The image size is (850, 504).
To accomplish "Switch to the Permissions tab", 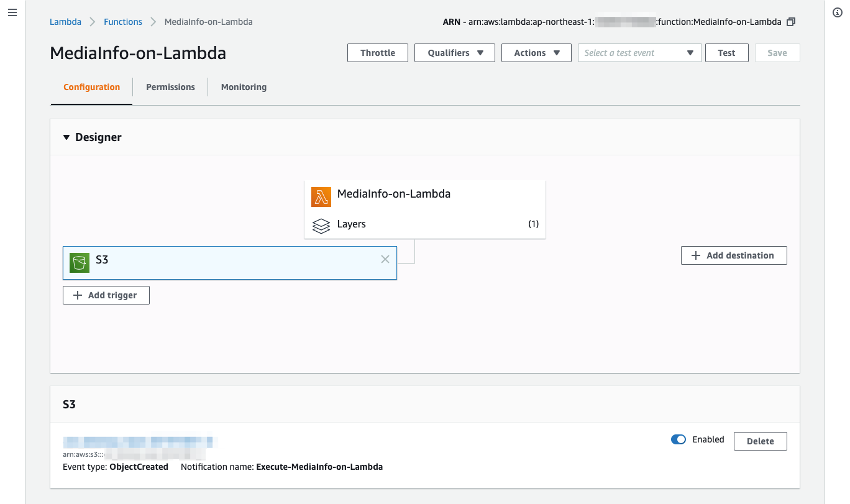I will (x=170, y=87).
